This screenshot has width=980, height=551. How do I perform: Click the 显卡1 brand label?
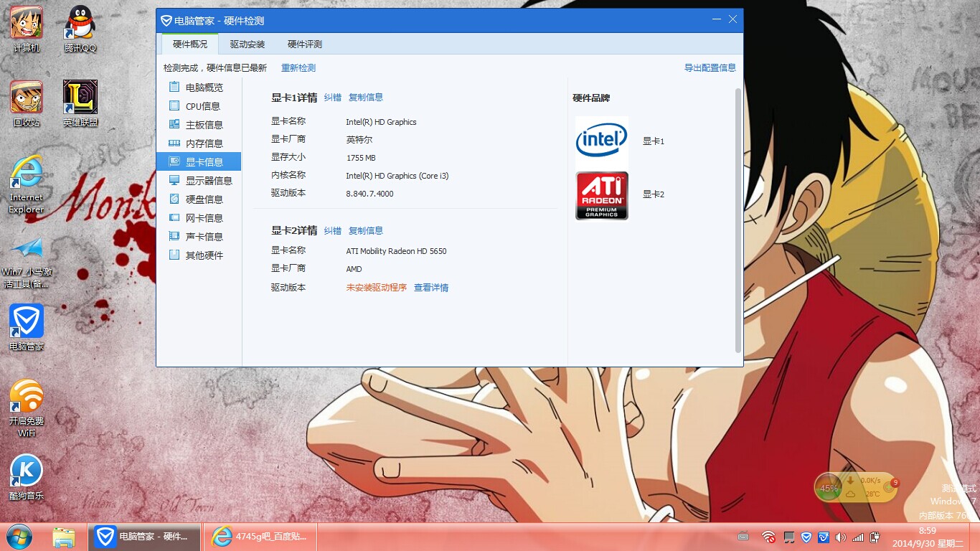[x=654, y=141]
